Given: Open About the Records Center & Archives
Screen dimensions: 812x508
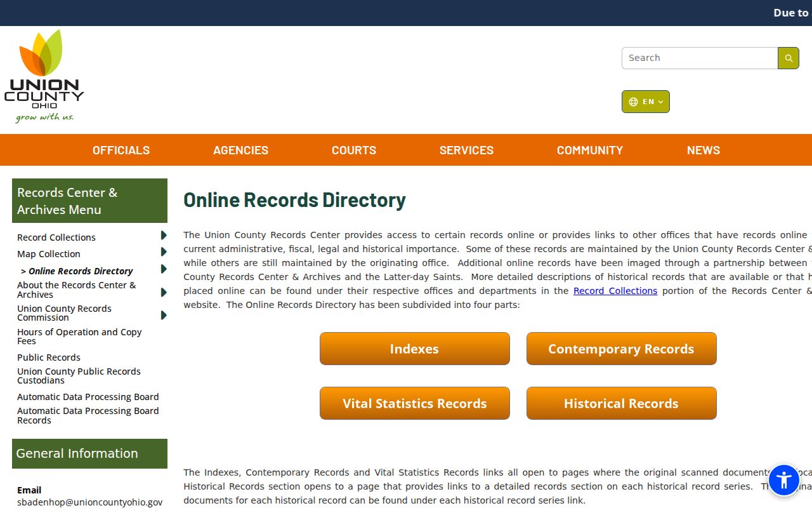Looking at the screenshot, I should (x=77, y=290).
